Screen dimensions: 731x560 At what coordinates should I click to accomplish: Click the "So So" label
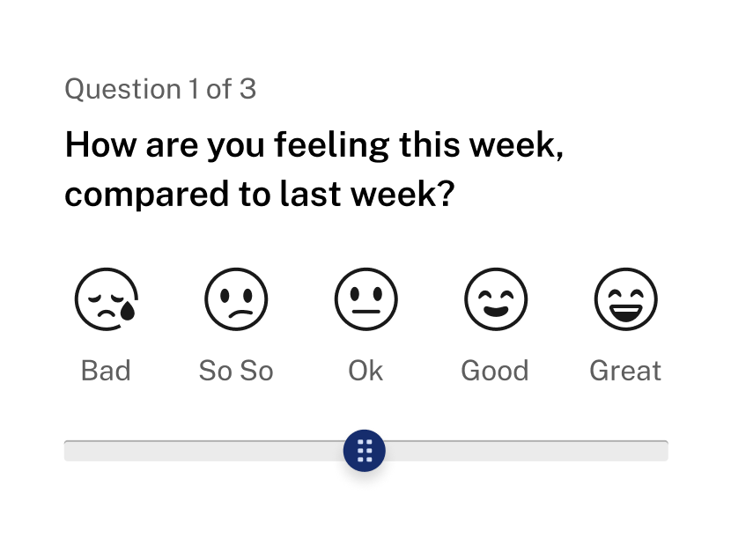coord(236,371)
